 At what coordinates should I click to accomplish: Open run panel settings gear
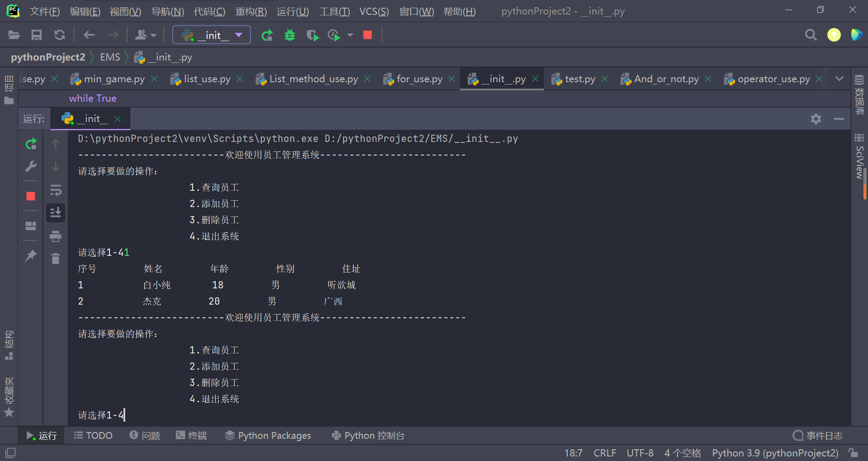pos(816,119)
